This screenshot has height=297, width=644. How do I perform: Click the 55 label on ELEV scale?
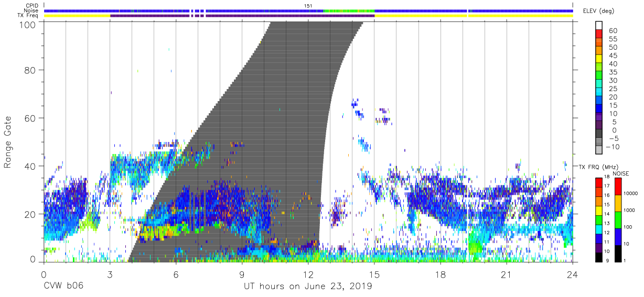point(613,39)
